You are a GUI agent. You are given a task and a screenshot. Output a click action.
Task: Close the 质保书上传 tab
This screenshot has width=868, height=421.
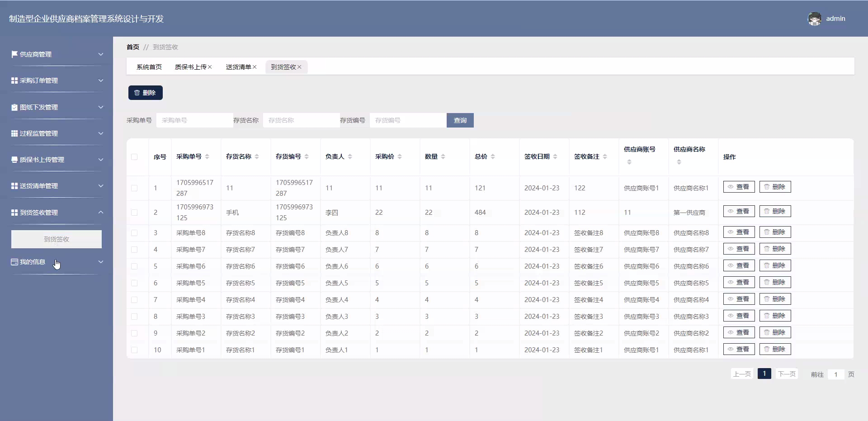coord(210,67)
